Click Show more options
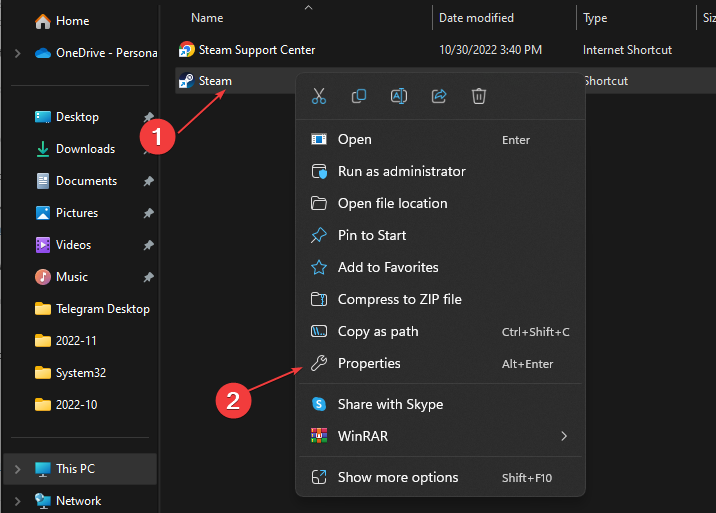 click(x=441, y=477)
